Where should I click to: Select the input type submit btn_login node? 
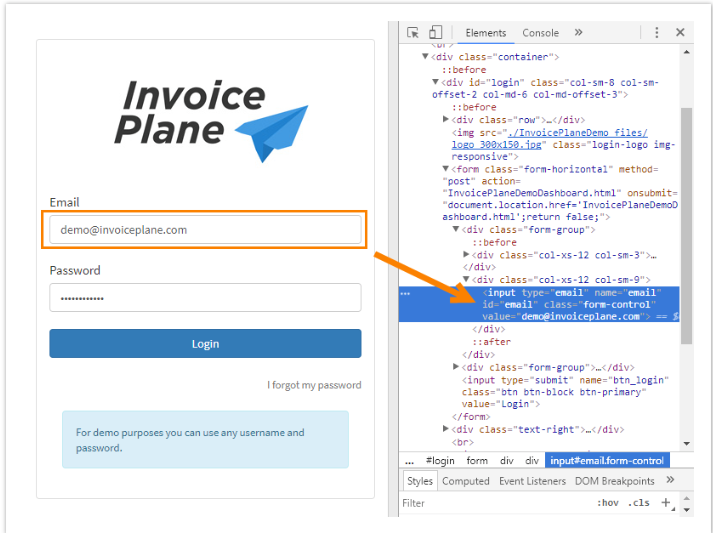pyautogui.click(x=565, y=392)
